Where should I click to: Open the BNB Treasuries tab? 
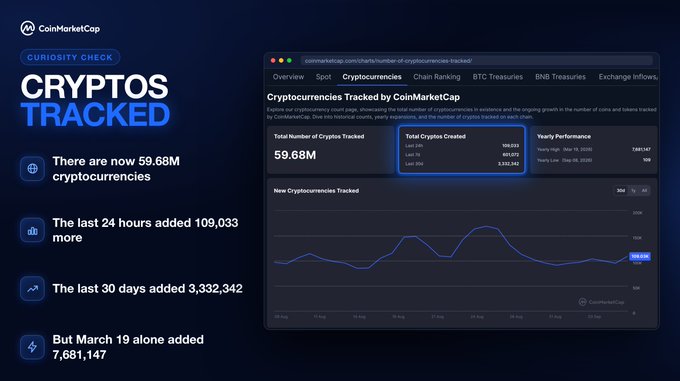[560, 77]
